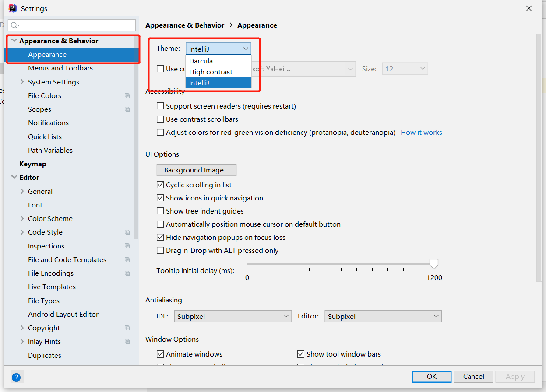The height and width of the screenshot is (392, 546).
Task: Click into the settings search field
Action: [72, 25]
